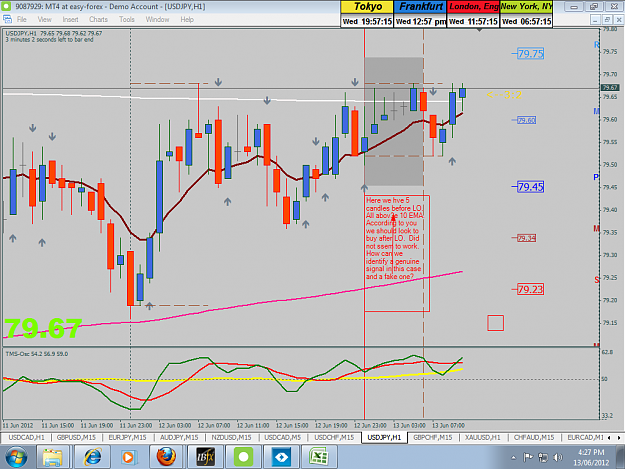Open the Action Center flag icon
Screen dimensions: 625x469
[x=528, y=457]
